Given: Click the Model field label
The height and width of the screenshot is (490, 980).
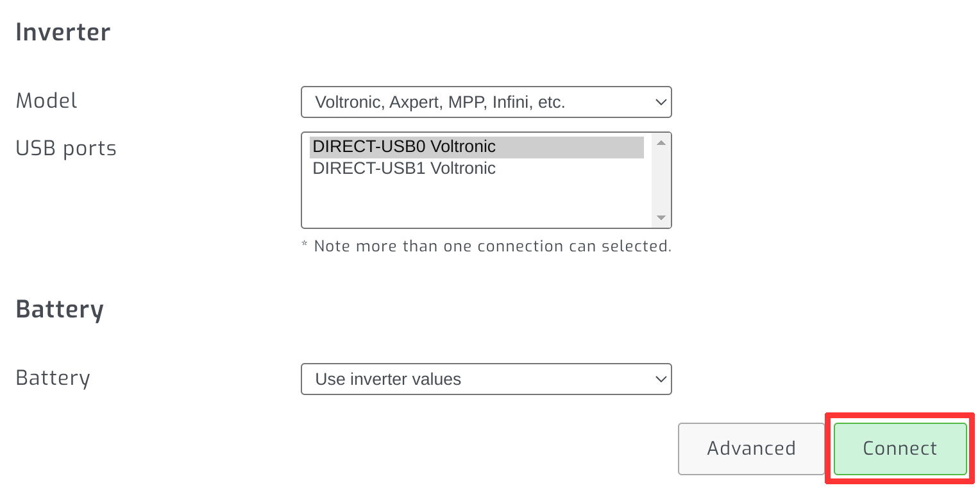Looking at the screenshot, I should pos(46,101).
